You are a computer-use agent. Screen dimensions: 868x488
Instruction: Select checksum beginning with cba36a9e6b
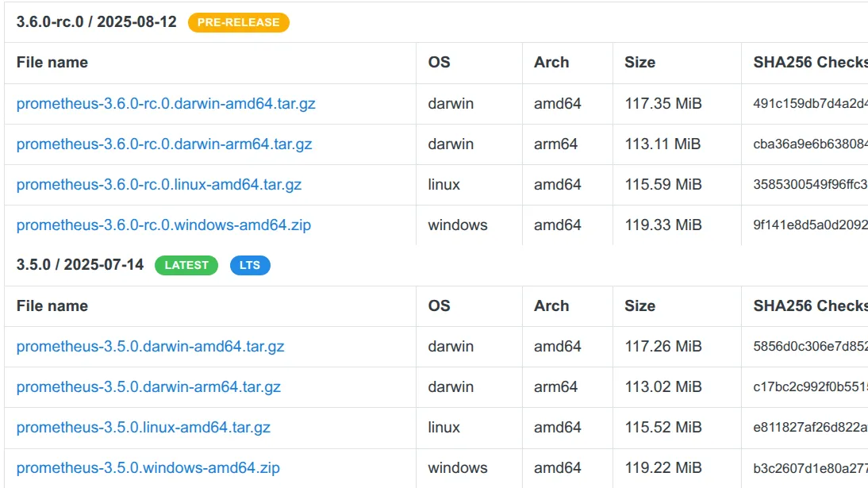pyautogui.click(x=810, y=144)
